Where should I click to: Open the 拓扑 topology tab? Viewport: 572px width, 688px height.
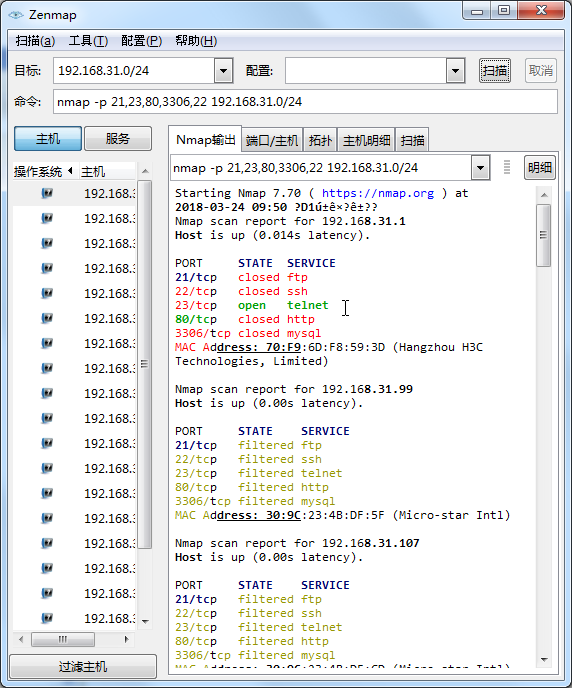click(x=320, y=140)
